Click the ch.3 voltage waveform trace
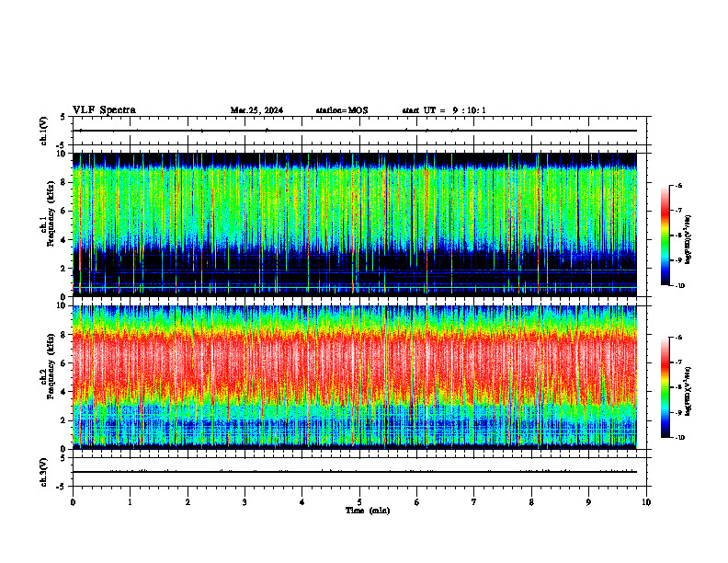This screenshot has width=728, height=563. [355, 472]
